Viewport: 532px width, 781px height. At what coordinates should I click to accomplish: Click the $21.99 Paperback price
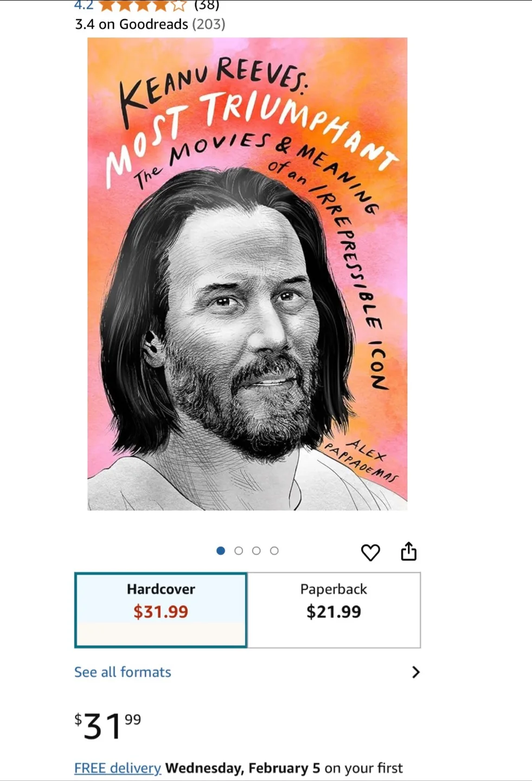pyautogui.click(x=333, y=612)
